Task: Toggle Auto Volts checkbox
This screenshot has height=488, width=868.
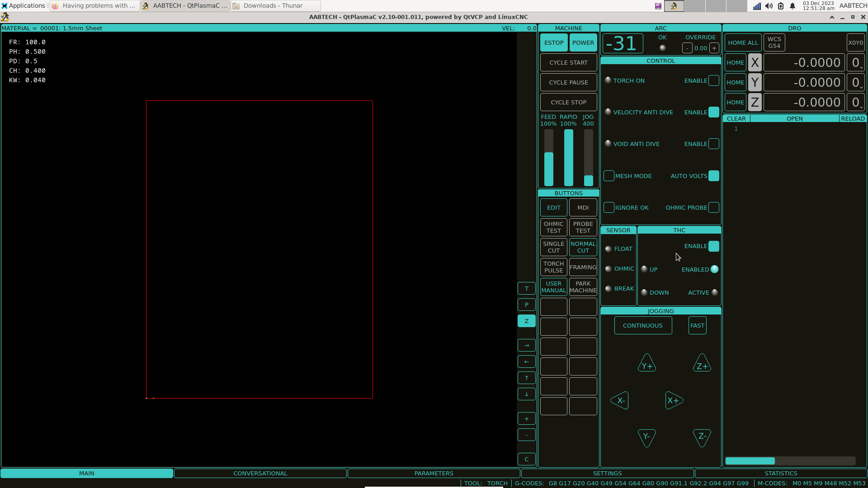Action: pyautogui.click(x=714, y=176)
